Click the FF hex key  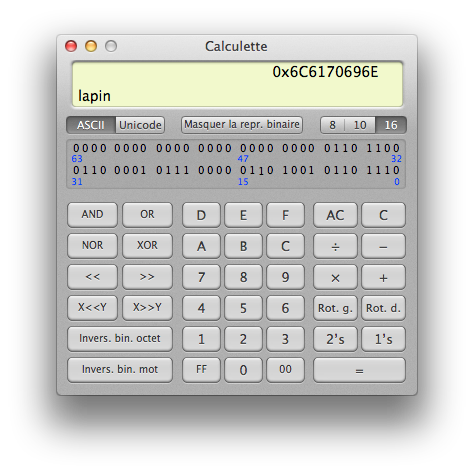[201, 370]
